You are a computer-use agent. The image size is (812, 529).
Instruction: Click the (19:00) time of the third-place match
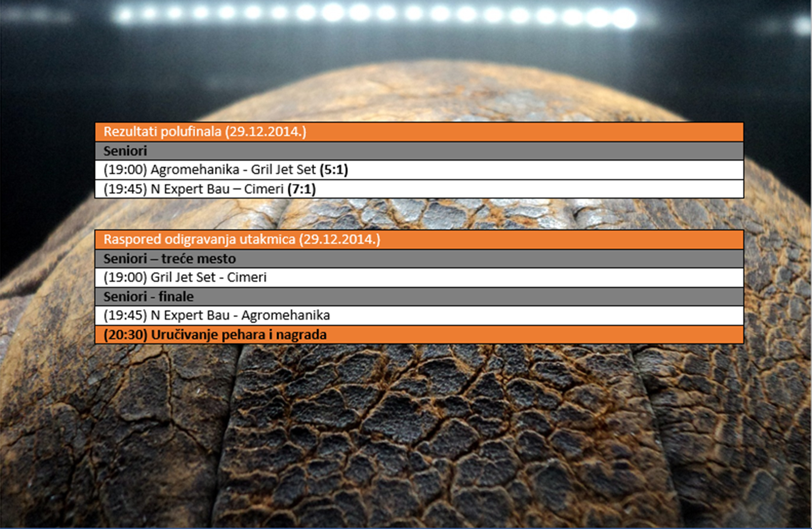point(125,278)
